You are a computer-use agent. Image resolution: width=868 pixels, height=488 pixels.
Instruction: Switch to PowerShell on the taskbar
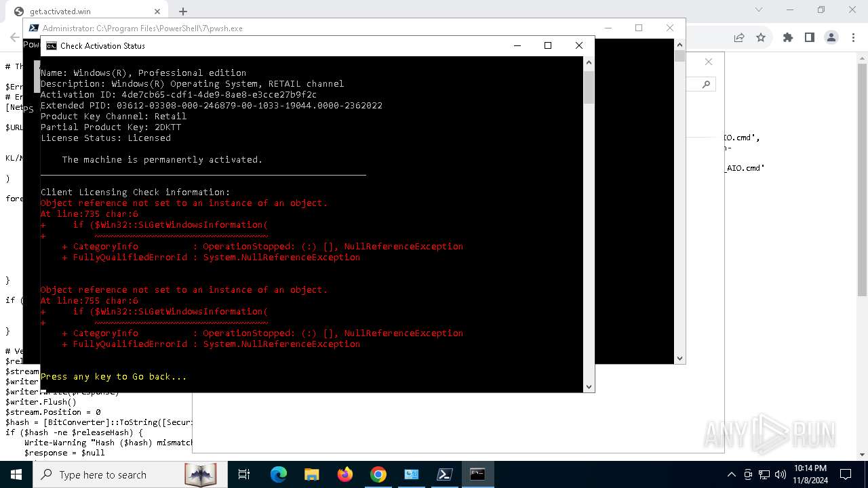point(445,474)
